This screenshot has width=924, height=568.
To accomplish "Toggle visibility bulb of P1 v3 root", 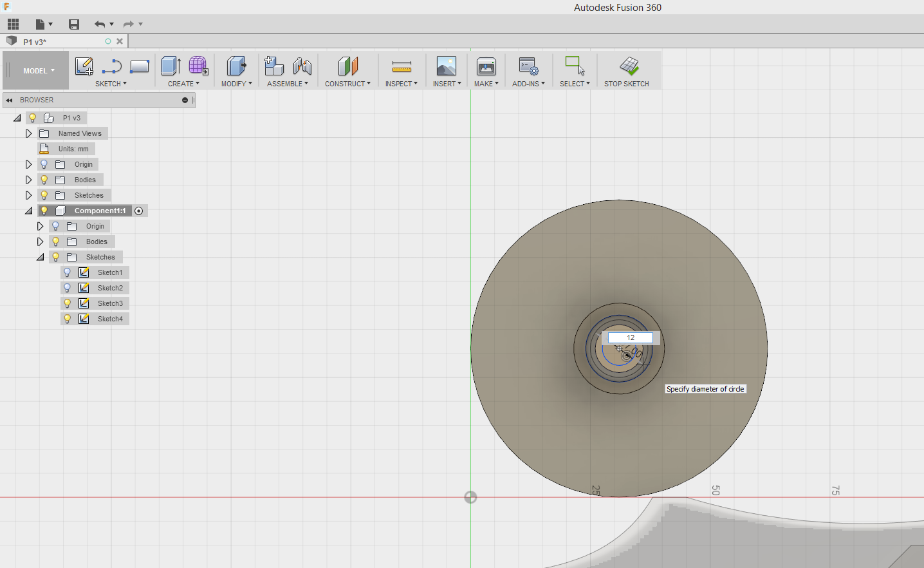I will tap(32, 118).
